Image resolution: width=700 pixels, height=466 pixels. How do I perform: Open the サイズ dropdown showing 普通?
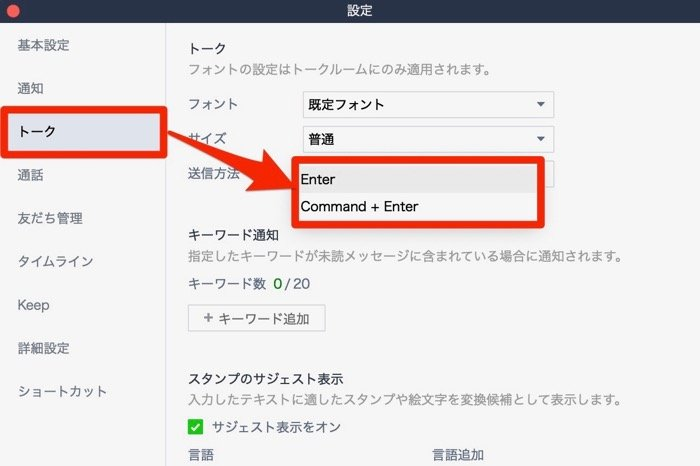(428, 139)
